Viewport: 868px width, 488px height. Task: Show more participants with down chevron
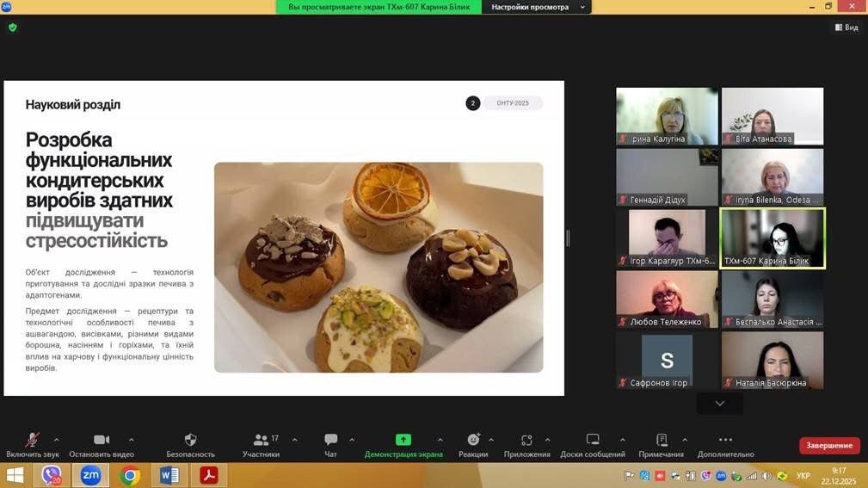(720, 404)
